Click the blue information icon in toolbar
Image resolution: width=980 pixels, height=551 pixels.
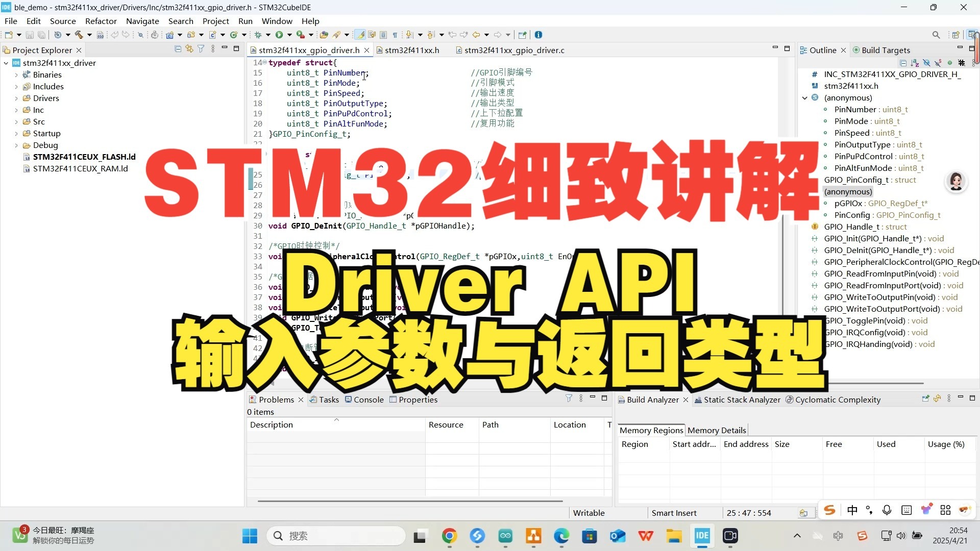[538, 35]
